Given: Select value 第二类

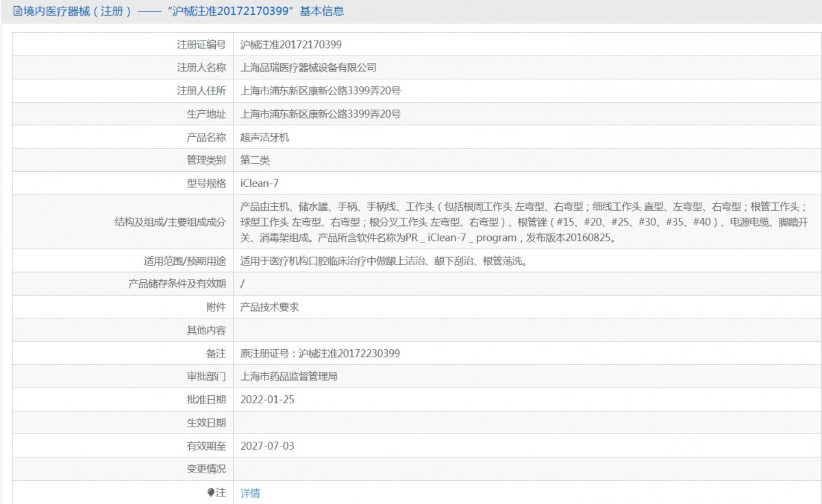Looking at the screenshot, I should click(255, 160).
